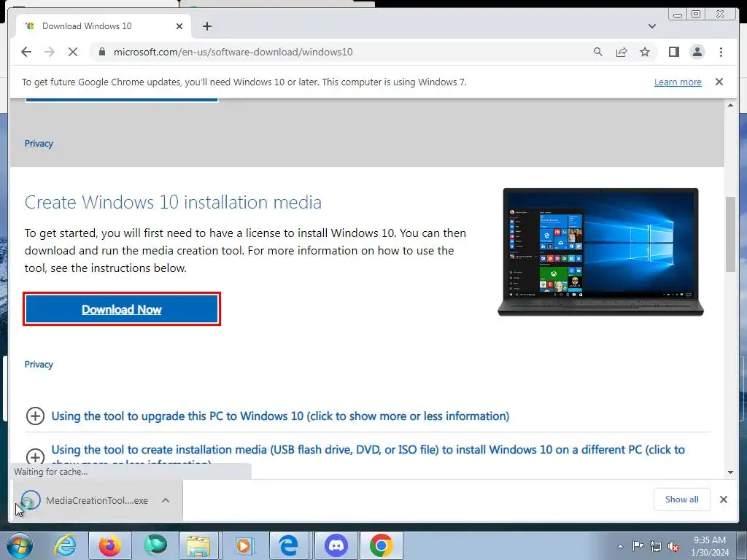Click the Privacy link in gray section

point(39,144)
